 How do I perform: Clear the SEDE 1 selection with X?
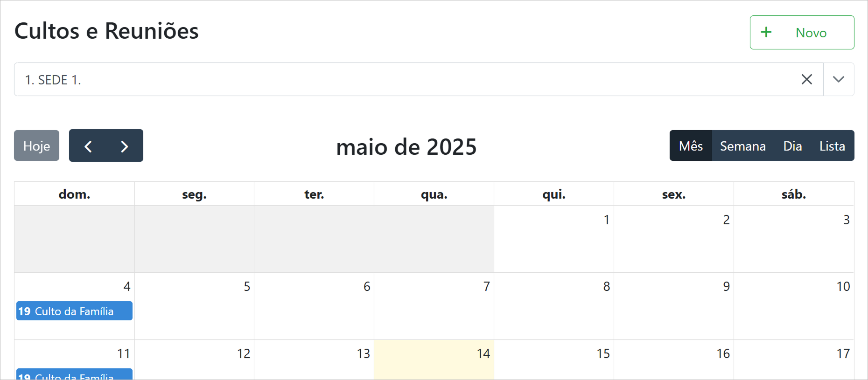(x=806, y=79)
